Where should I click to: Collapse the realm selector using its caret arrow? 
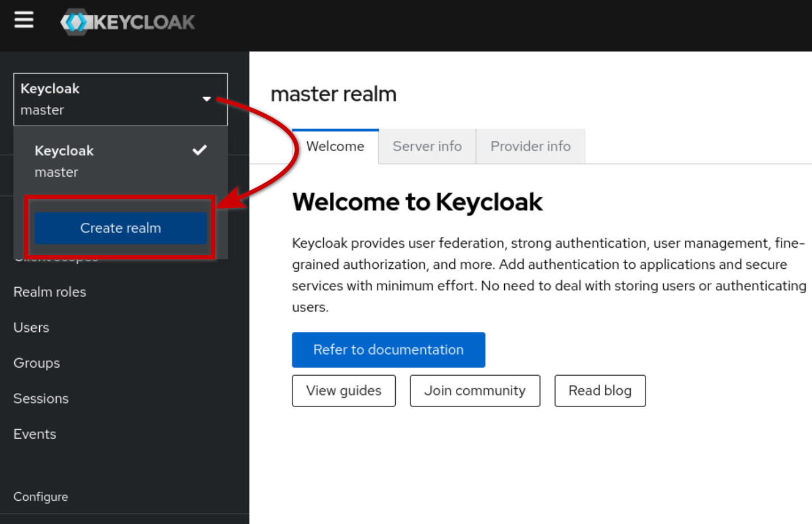pyautogui.click(x=207, y=99)
